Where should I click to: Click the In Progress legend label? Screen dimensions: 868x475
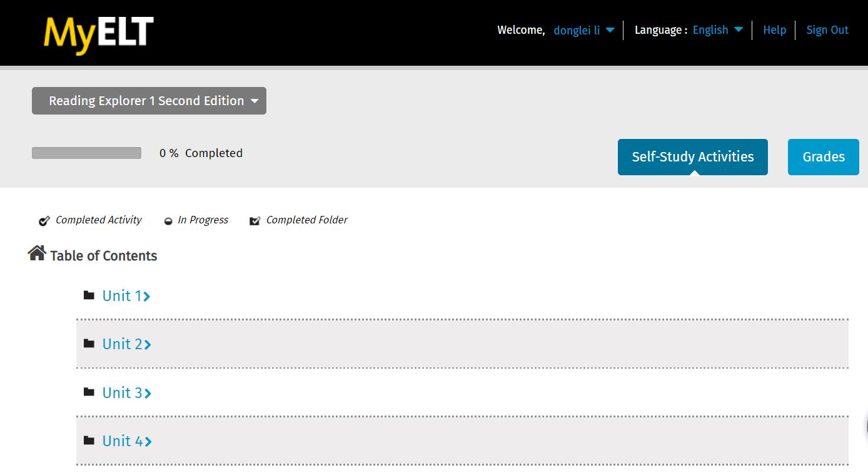203,220
